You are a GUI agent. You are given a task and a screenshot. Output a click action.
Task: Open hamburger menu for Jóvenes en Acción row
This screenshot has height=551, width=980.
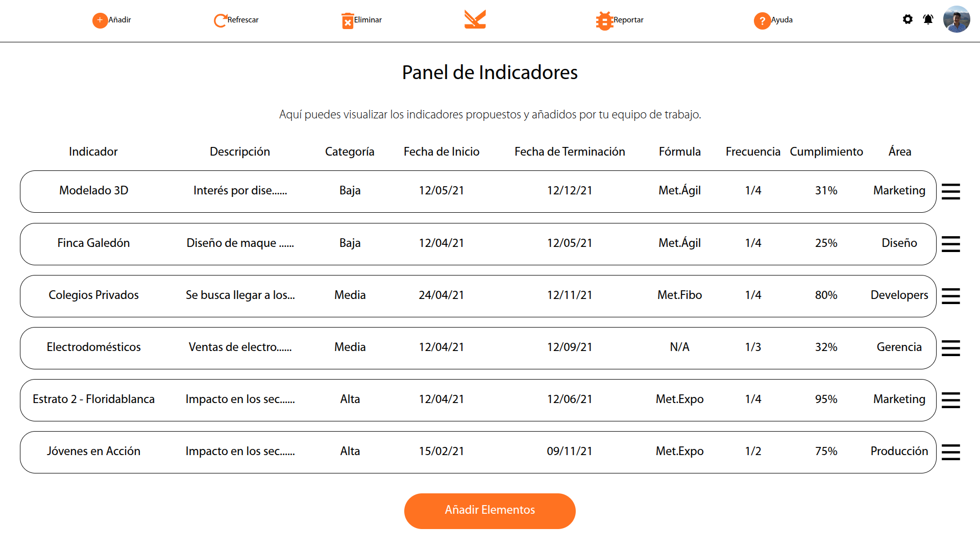tap(950, 452)
